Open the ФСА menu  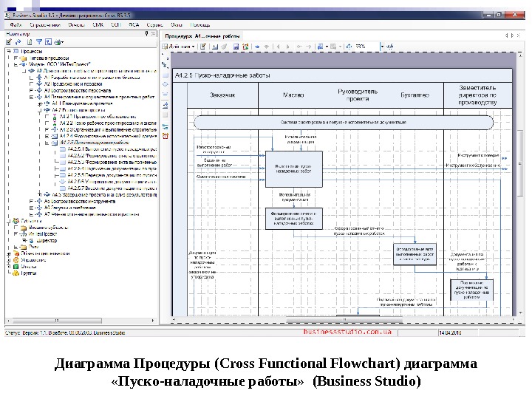[x=134, y=25]
